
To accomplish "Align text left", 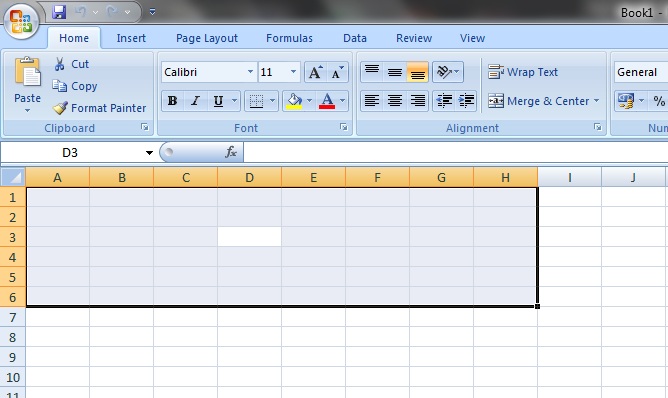I will (372, 101).
